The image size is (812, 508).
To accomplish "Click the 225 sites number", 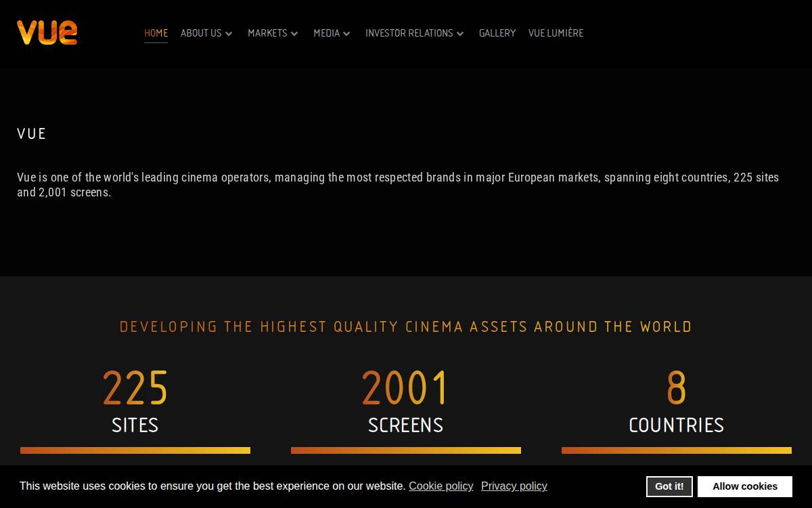I will coord(135,388).
